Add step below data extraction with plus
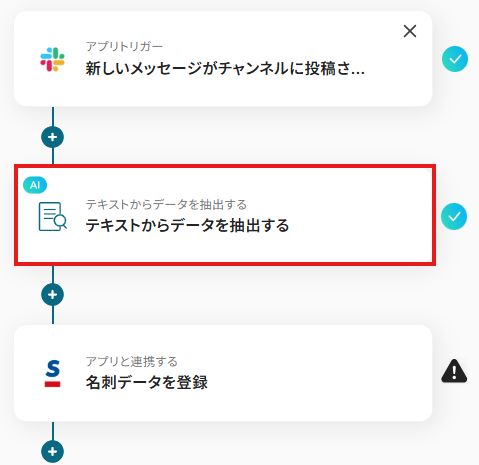 point(52,295)
